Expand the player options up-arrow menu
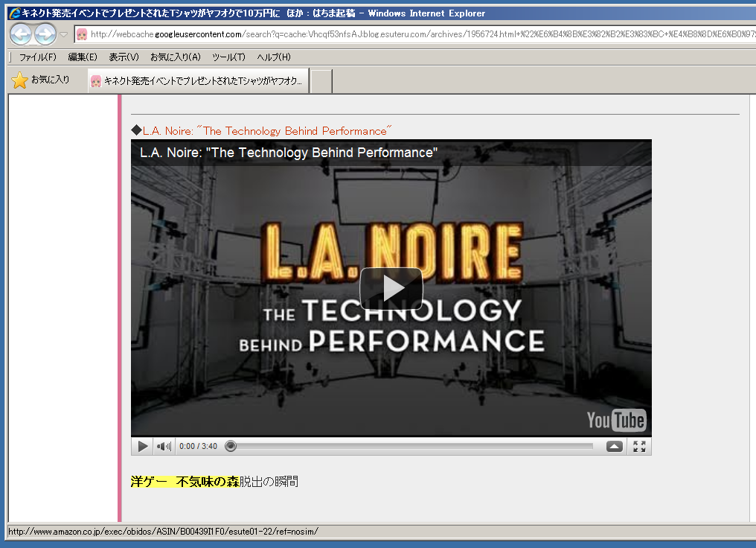 pos(615,447)
